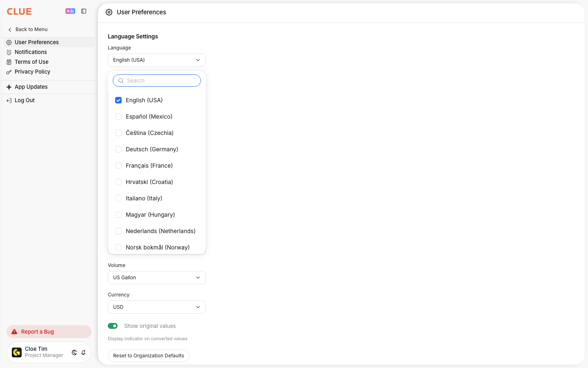Viewport: 588px width, 368px height.
Task: Collapse the sidebar panel icon
Action: (84, 11)
